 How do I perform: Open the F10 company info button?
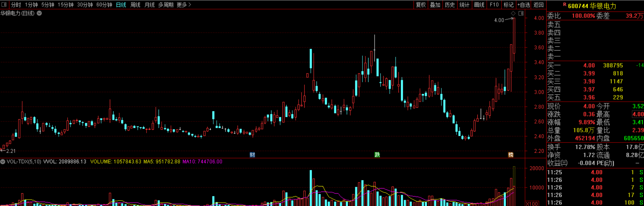coord(494,5)
